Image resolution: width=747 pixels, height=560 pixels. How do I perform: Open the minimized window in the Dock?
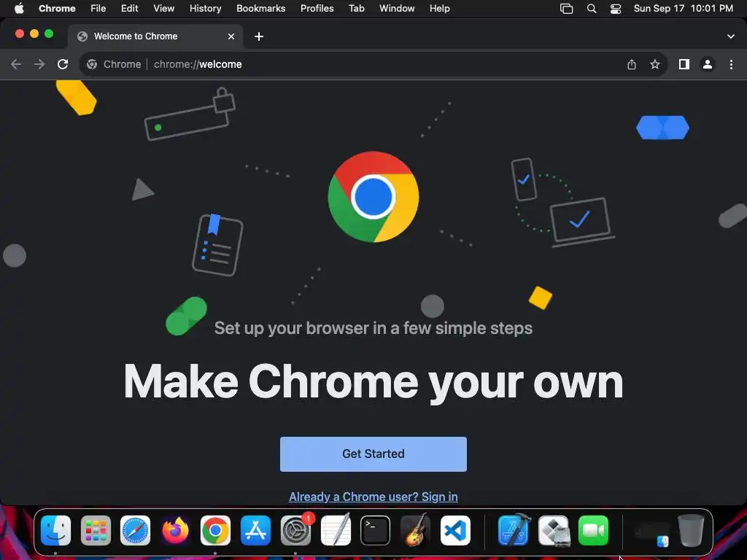click(x=652, y=534)
